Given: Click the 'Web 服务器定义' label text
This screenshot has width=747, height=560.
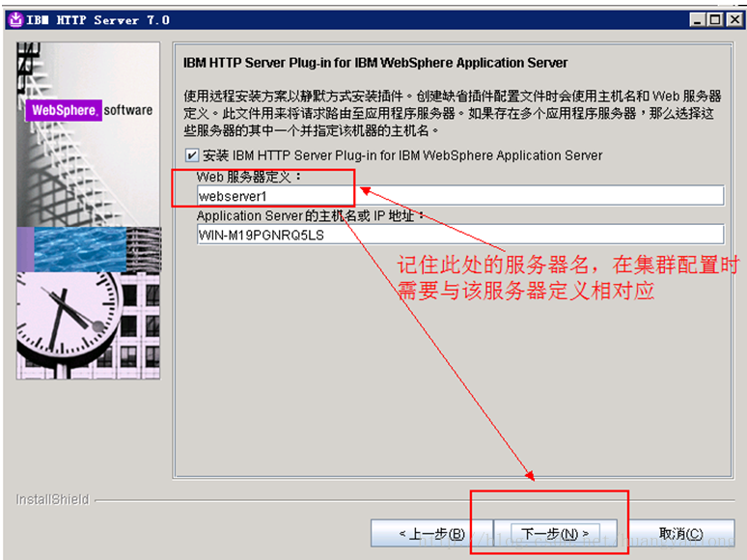Looking at the screenshot, I should click(x=249, y=177).
